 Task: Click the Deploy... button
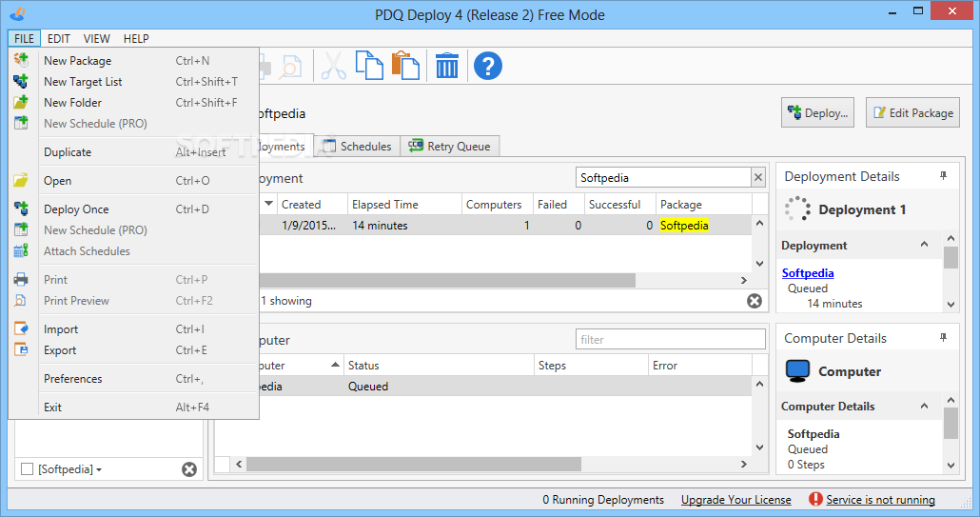click(x=817, y=112)
